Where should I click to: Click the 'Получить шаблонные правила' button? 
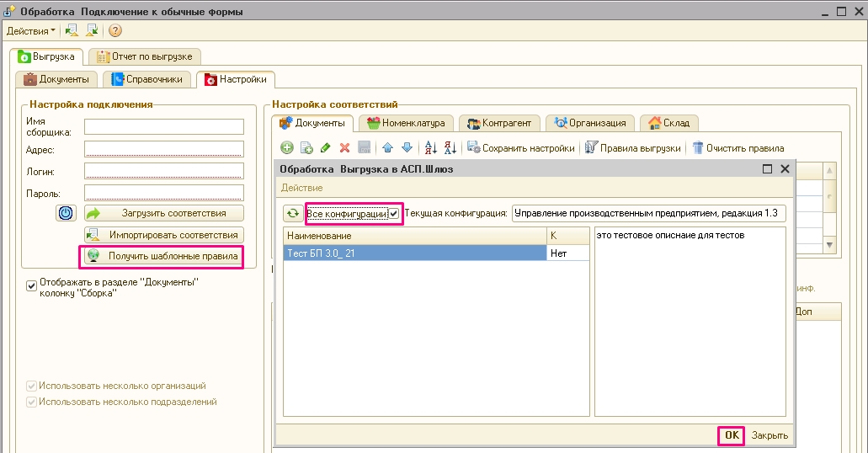(x=163, y=256)
